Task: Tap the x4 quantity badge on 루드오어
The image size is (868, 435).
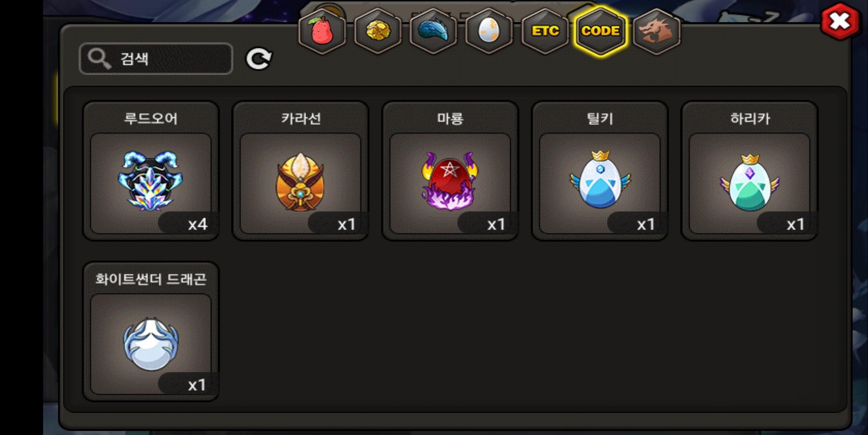Action: (189, 224)
